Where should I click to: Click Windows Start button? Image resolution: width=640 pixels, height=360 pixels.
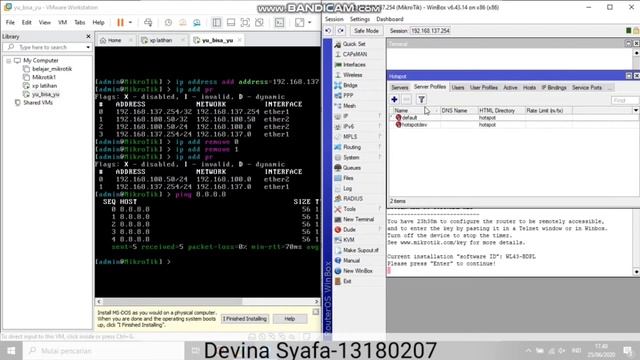pos(11,351)
